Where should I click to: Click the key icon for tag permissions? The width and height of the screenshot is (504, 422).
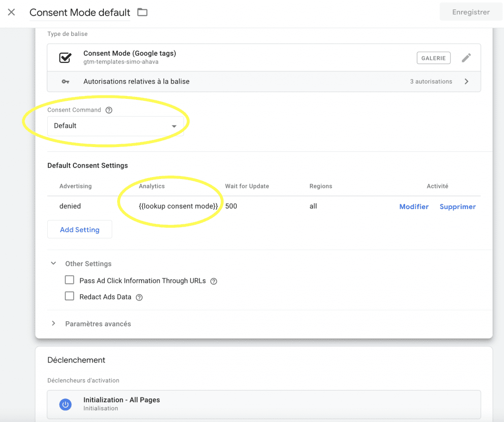coord(65,82)
